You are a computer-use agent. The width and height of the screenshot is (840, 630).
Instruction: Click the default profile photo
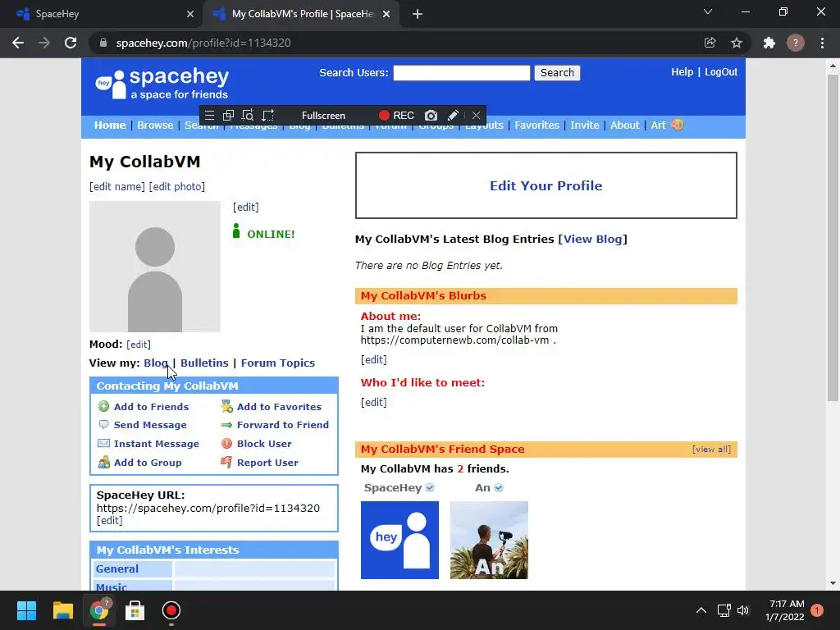155,267
